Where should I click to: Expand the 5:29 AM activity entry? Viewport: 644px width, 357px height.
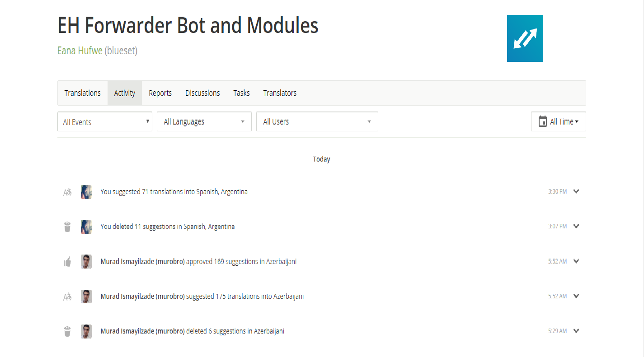[576, 331]
